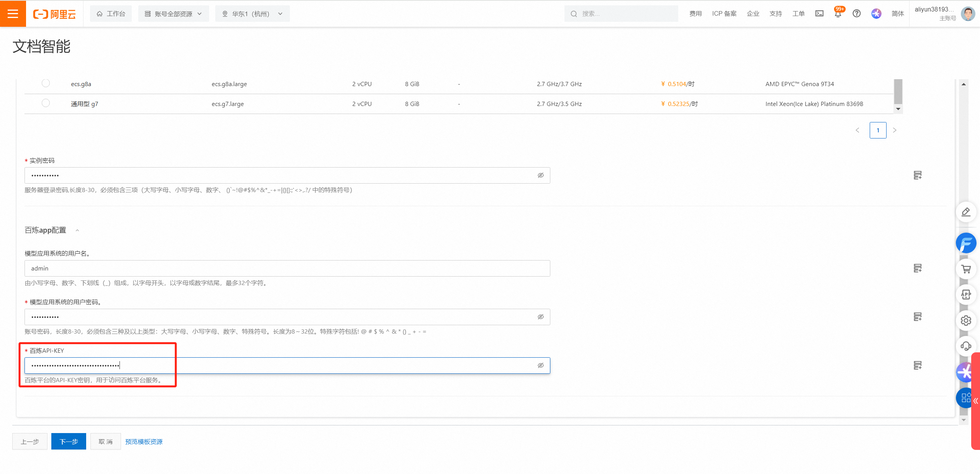Viewport: 980px width, 474px height.
Task: Reveal the 百炼API-KEY value with eye icon
Action: (541, 365)
